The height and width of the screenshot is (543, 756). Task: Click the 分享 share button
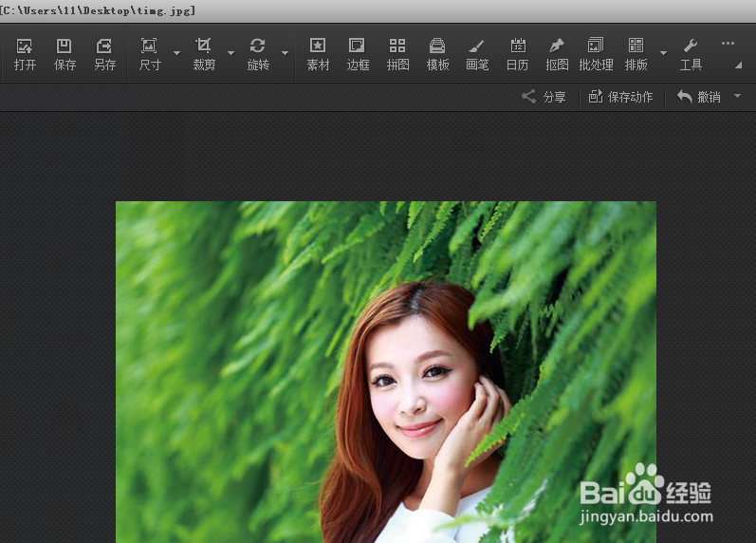(544, 97)
